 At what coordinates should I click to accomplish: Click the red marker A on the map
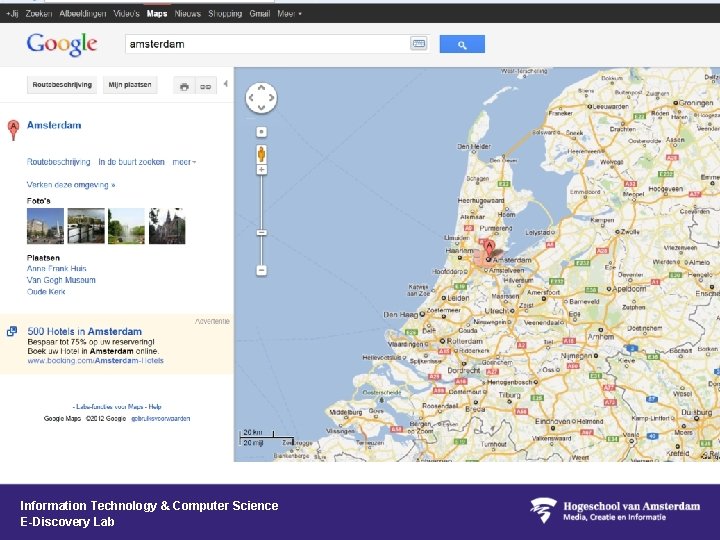coord(489,249)
